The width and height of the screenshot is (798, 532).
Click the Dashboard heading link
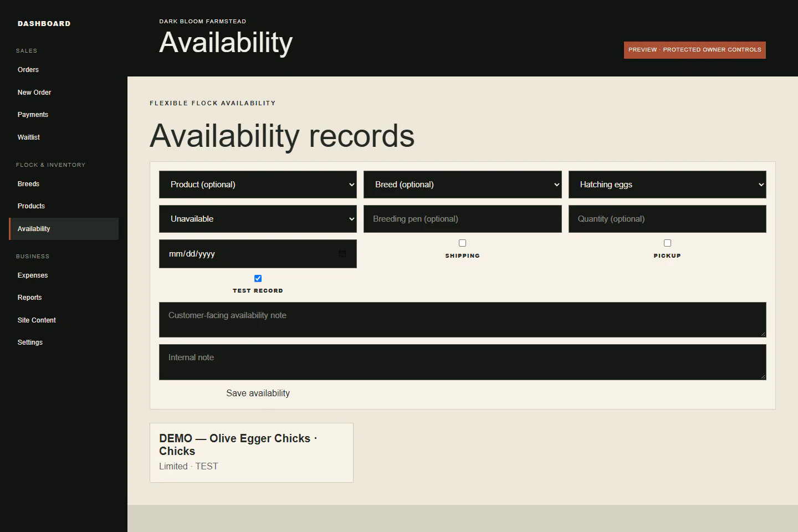pyautogui.click(x=44, y=24)
